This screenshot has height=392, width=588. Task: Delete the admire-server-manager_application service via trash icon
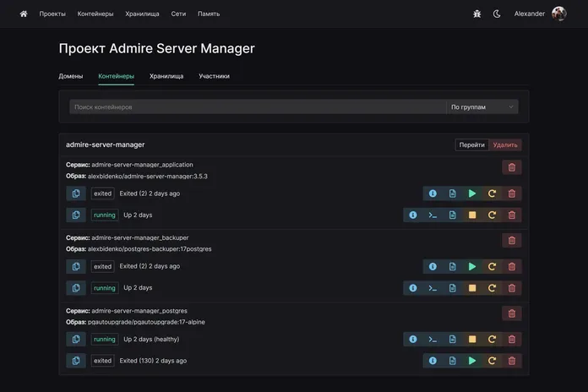(511, 167)
